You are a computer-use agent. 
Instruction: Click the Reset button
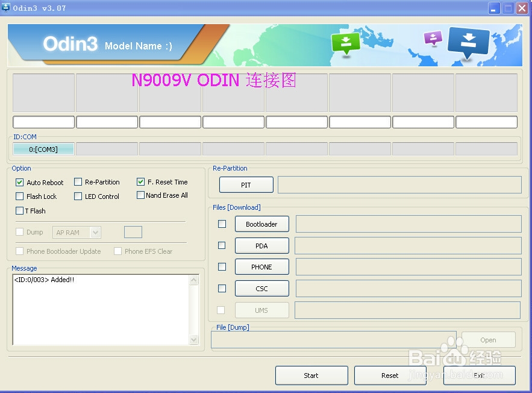pyautogui.click(x=390, y=376)
